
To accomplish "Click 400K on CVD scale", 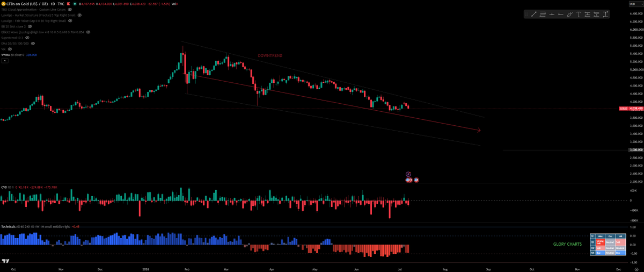I will pyautogui.click(x=634, y=191).
